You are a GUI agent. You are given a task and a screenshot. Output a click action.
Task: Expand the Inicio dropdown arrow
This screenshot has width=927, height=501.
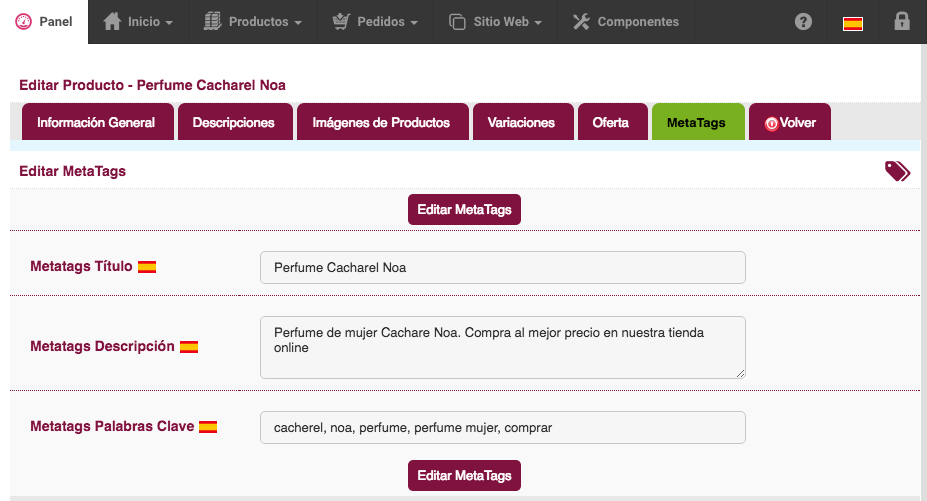[169, 23]
